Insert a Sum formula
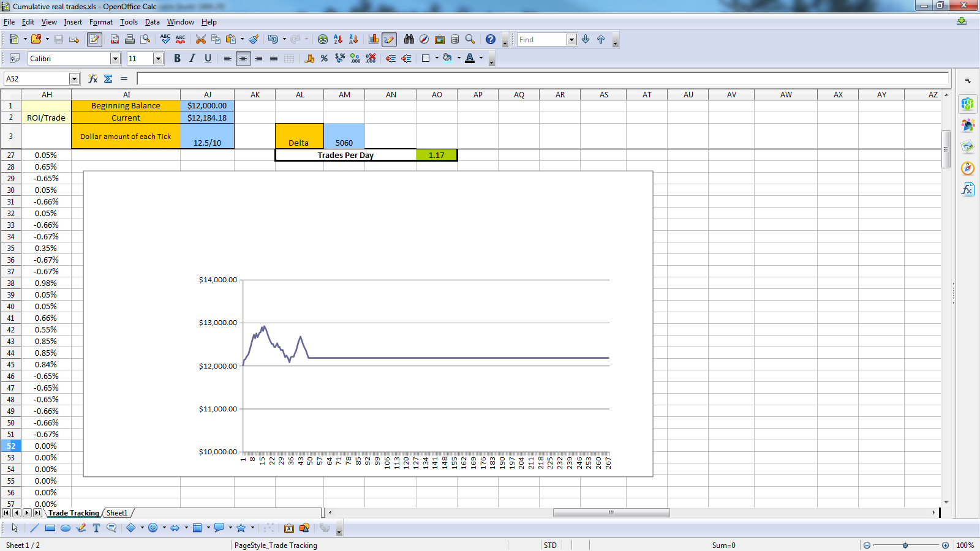Screen dimensions: 980x551 [108, 78]
